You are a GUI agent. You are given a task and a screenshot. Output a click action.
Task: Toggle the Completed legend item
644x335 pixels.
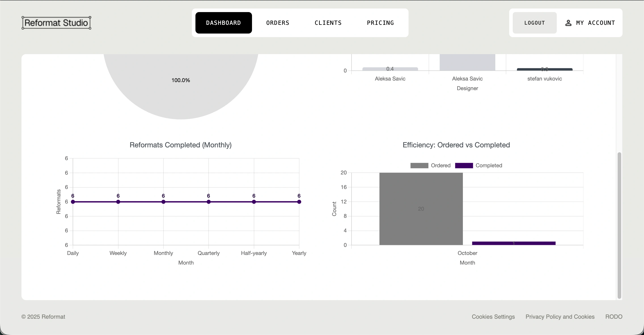pyautogui.click(x=489, y=165)
